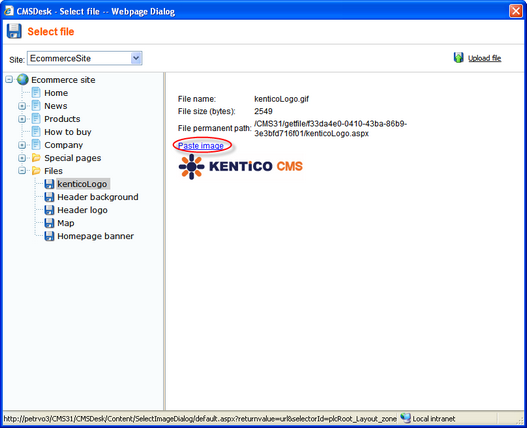Click the Ecommerce site globe icon
Image resolution: width=527 pixels, height=428 pixels.
[23, 80]
